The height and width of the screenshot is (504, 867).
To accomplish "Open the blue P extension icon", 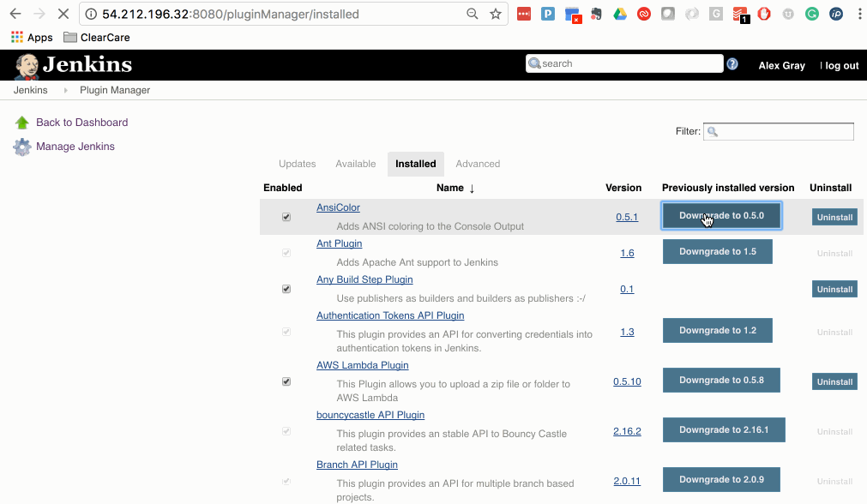I will 547,14.
